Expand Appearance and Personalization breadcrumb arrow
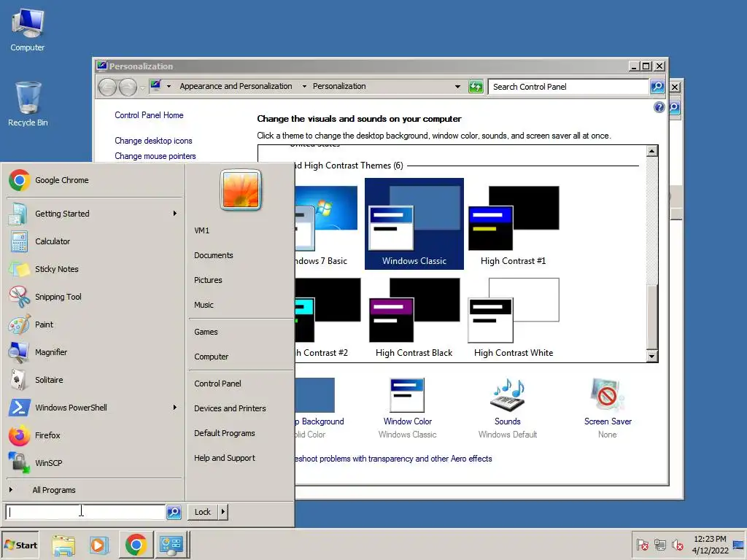The width and height of the screenshot is (747, 560). pos(304,86)
